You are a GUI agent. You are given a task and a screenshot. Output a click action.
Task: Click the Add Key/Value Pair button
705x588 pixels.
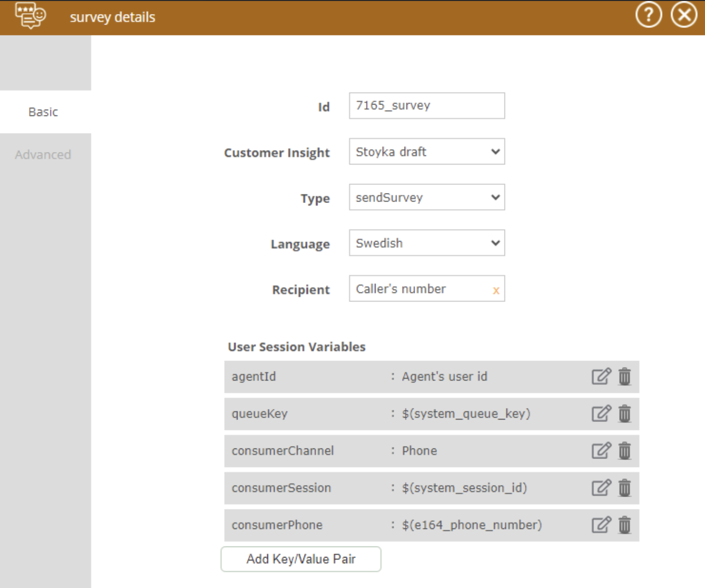tap(300, 559)
